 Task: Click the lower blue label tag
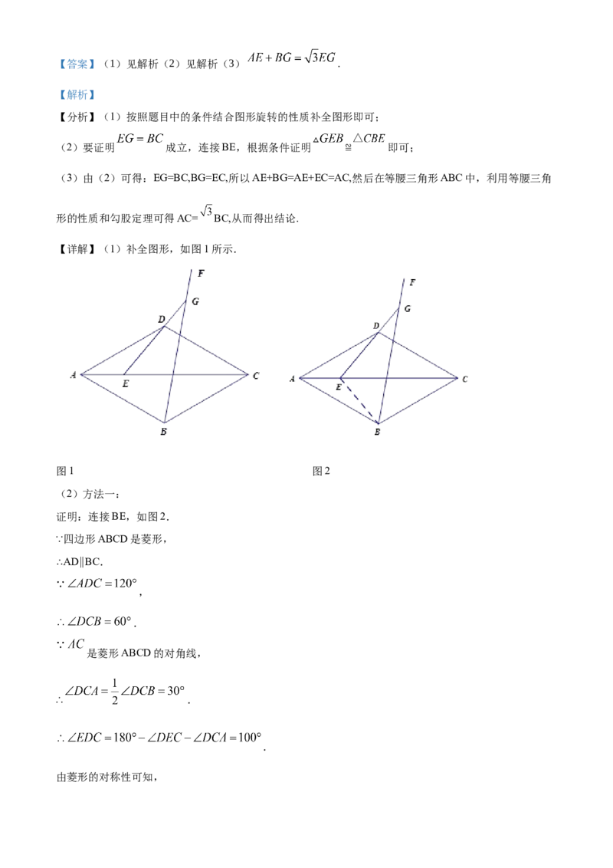pyautogui.click(x=77, y=95)
